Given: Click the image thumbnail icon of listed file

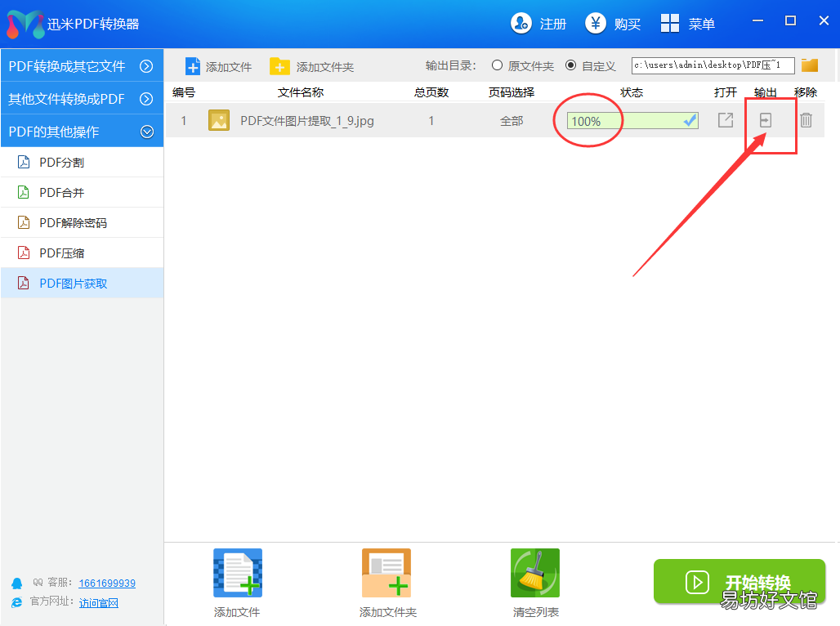Looking at the screenshot, I should coord(218,121).
